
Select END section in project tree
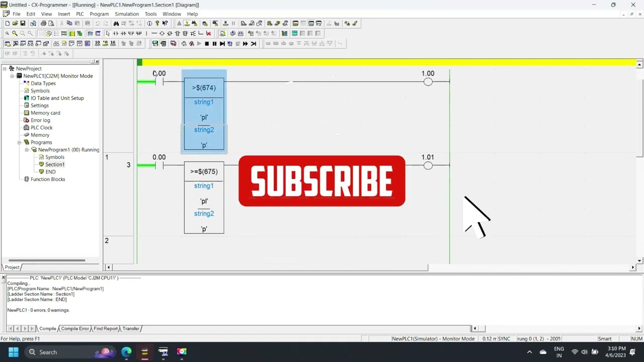coord(50,172)
